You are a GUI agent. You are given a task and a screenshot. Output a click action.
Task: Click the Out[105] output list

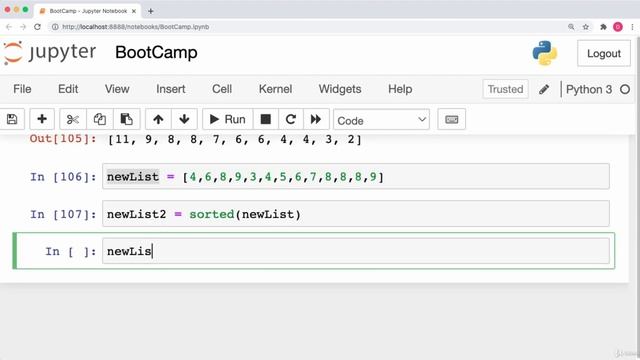(x=234, y=140)
